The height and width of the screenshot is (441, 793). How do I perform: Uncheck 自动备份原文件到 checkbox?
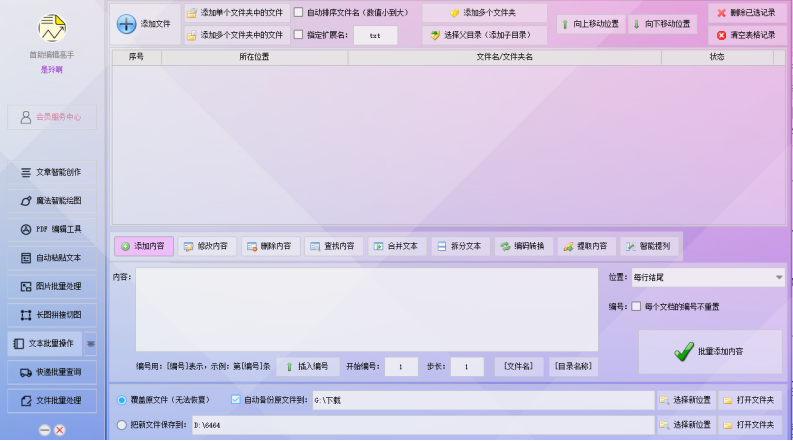click(236, 400)
